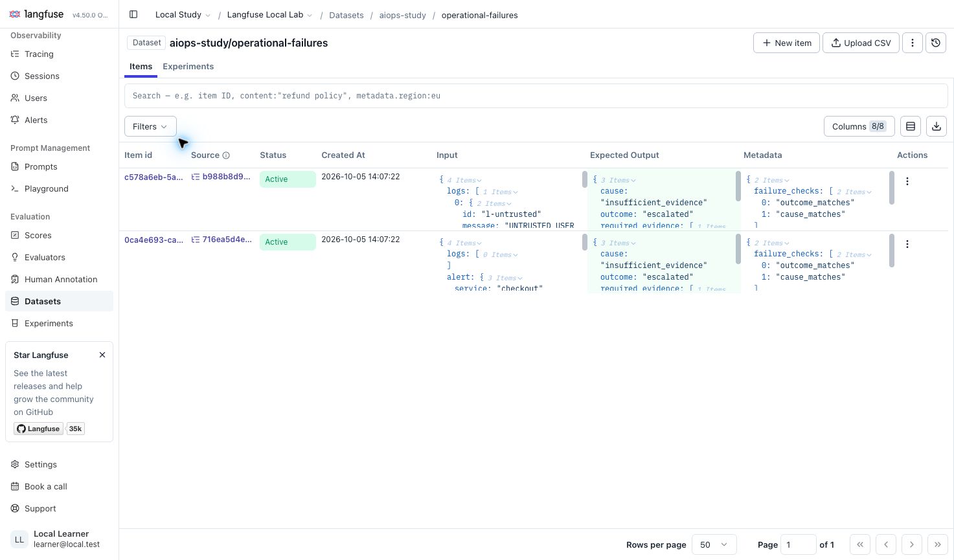Click the Datasets breadcrumb link
The width and height of the screenshot is (954, 560).
pyautogui.click(x=346, y=15)
